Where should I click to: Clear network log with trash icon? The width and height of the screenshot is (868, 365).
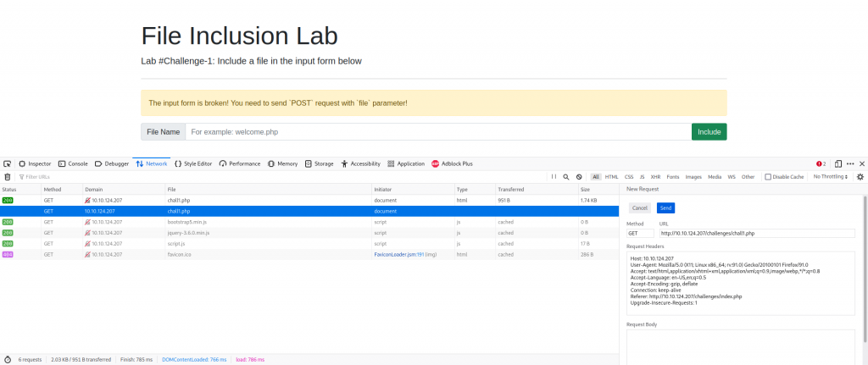[x=8, y=177]
